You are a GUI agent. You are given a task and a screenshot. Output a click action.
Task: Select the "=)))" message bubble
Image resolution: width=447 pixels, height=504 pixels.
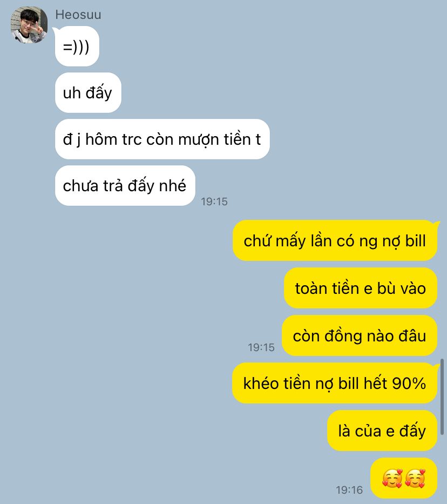[x=77, y=46]
